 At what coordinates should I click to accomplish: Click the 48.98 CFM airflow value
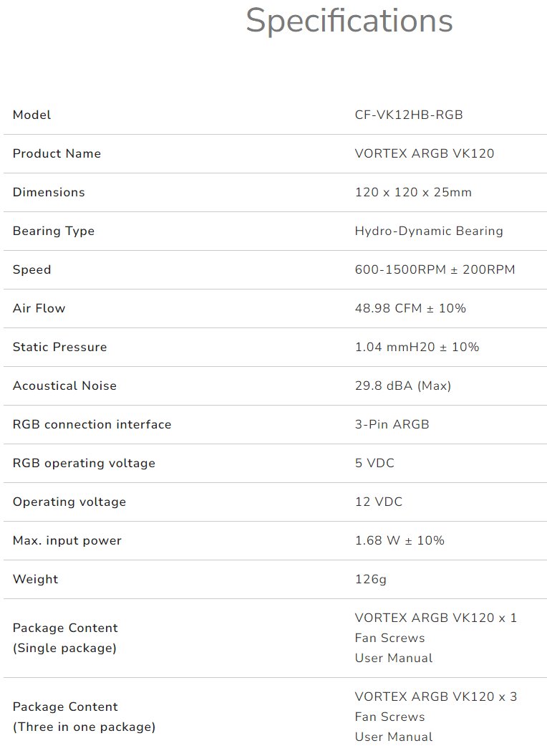point(410,308)
